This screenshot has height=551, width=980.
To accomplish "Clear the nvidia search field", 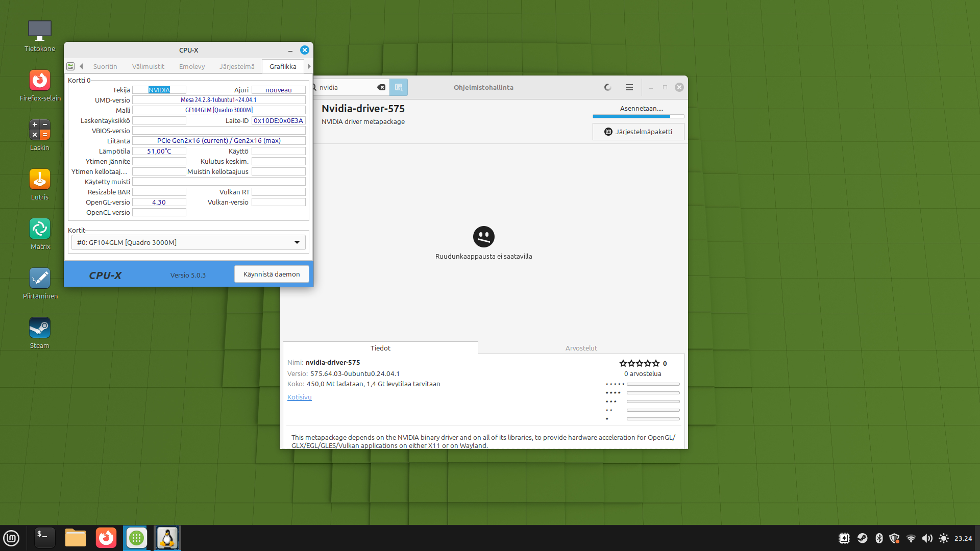I will tap(381, 87).
